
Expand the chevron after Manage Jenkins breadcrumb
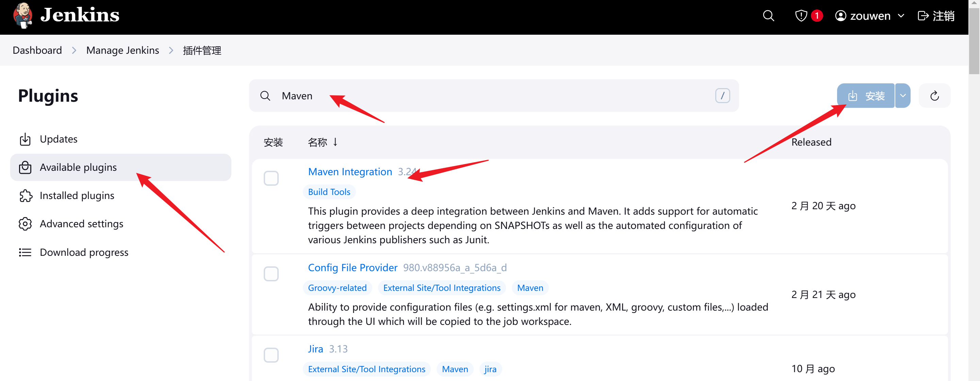click(x=171, y=50)
